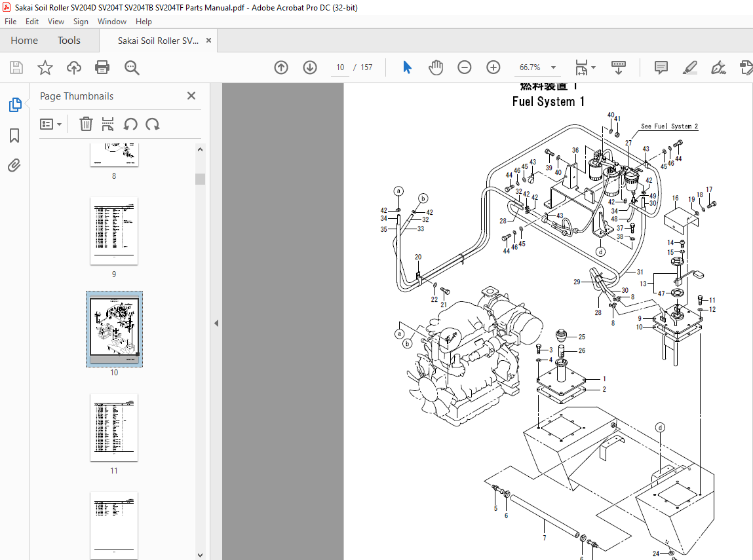
Task: Open the Help menu
Action: (144, 22)
